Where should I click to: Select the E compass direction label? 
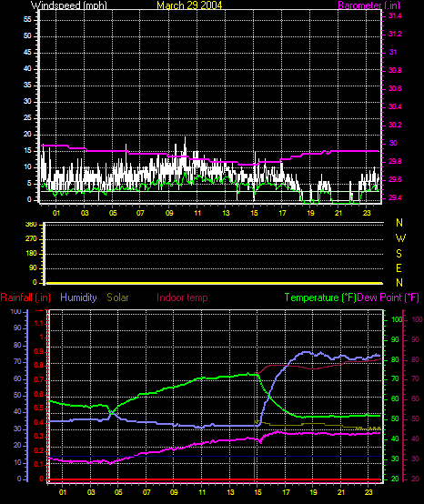399,268
